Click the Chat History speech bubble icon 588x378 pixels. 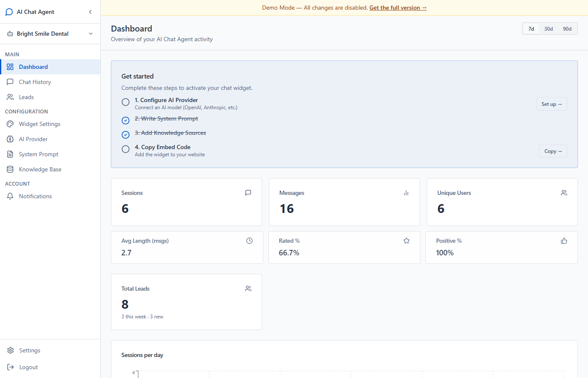10,82
